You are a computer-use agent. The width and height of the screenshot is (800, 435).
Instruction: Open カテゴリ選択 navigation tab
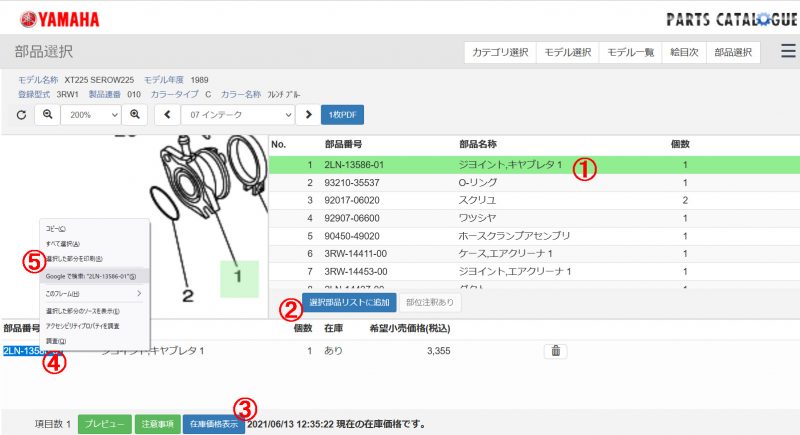click(500, 52)
